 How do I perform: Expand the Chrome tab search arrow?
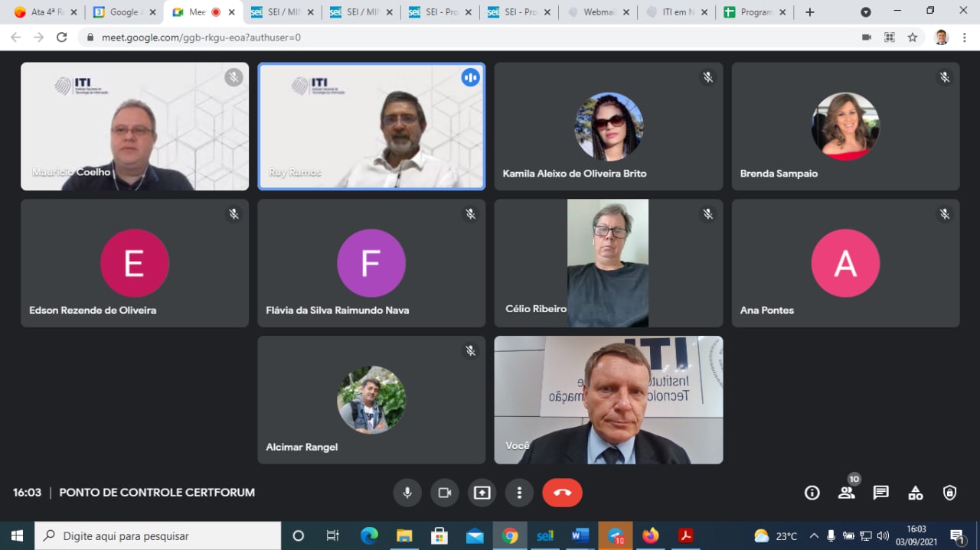[x=866, y=12]
